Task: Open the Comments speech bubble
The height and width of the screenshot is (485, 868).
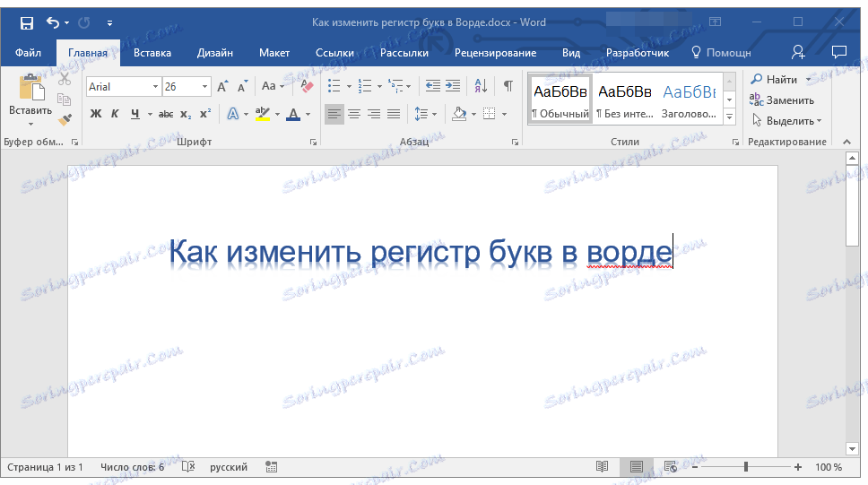Action: [839, 53]
